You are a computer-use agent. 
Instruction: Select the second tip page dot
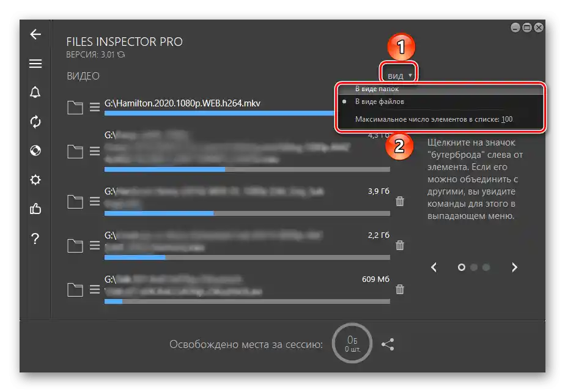[474, 267]
